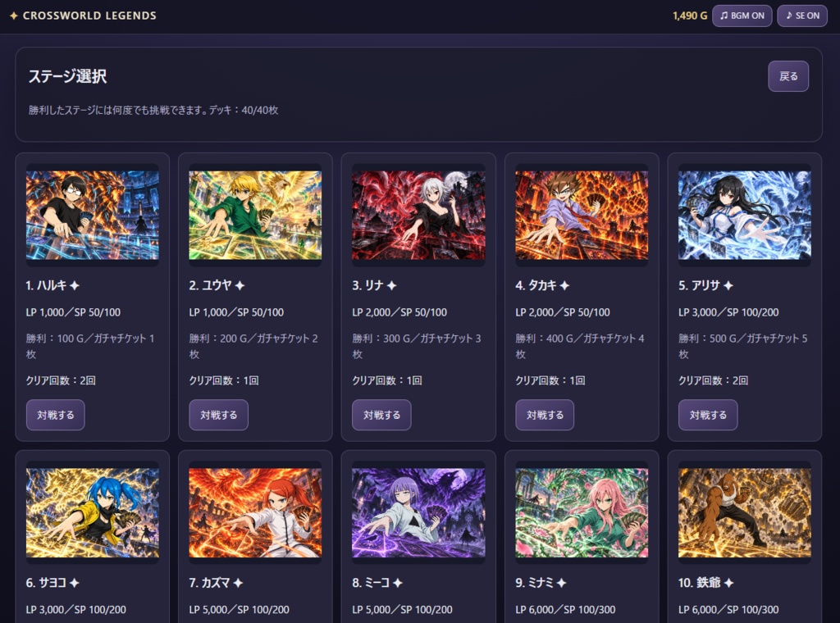Click the star mark after 10. 鉄爺
840x623 pixels.
[728, 583]
